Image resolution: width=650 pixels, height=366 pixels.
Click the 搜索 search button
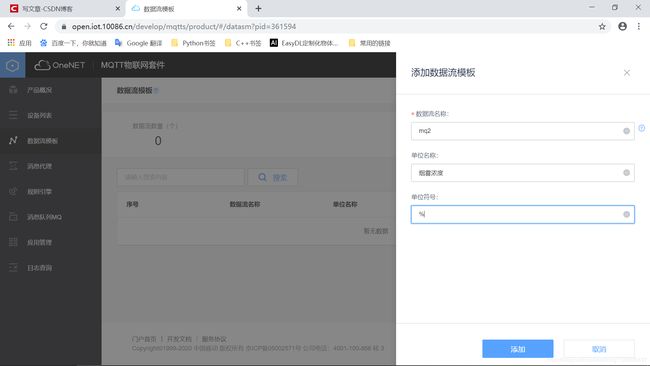272,177
